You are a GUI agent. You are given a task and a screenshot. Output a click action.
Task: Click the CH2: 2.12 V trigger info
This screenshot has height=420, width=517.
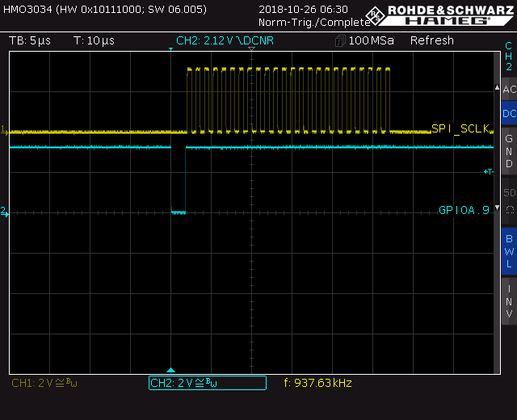[x=225, y=40]
